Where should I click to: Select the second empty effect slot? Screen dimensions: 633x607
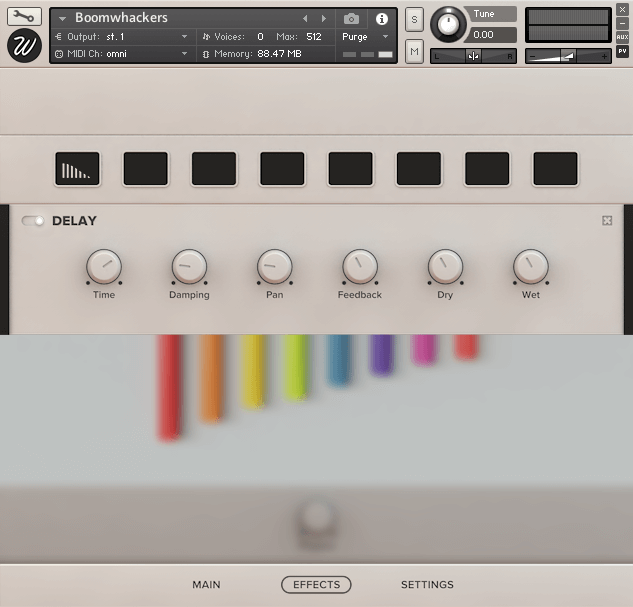click(145, 169)
